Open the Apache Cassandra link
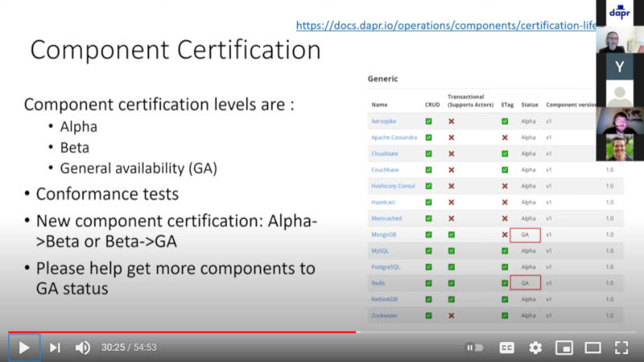 (x=394, y=138)
